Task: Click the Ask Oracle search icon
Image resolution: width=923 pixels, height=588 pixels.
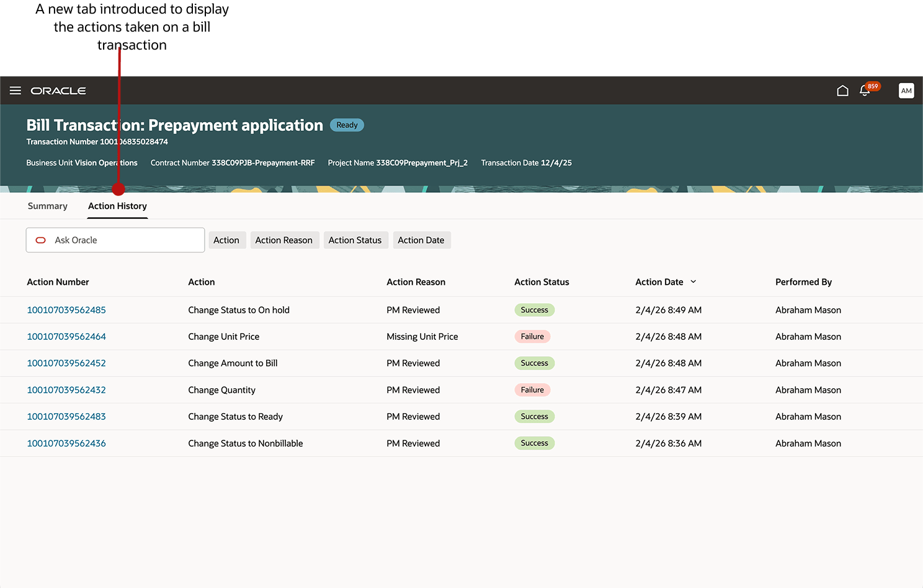Action: (x=40, y=240)
